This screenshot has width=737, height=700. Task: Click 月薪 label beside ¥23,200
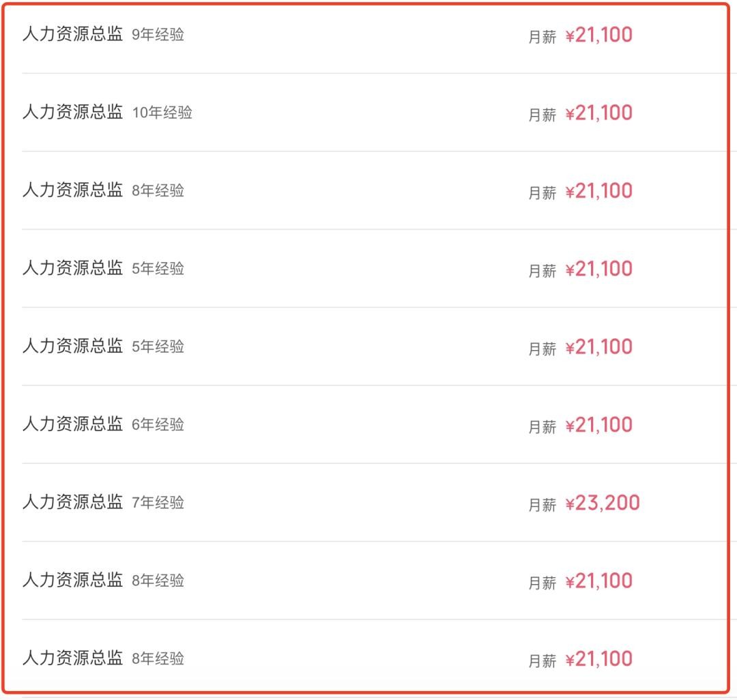pos(543,505)
